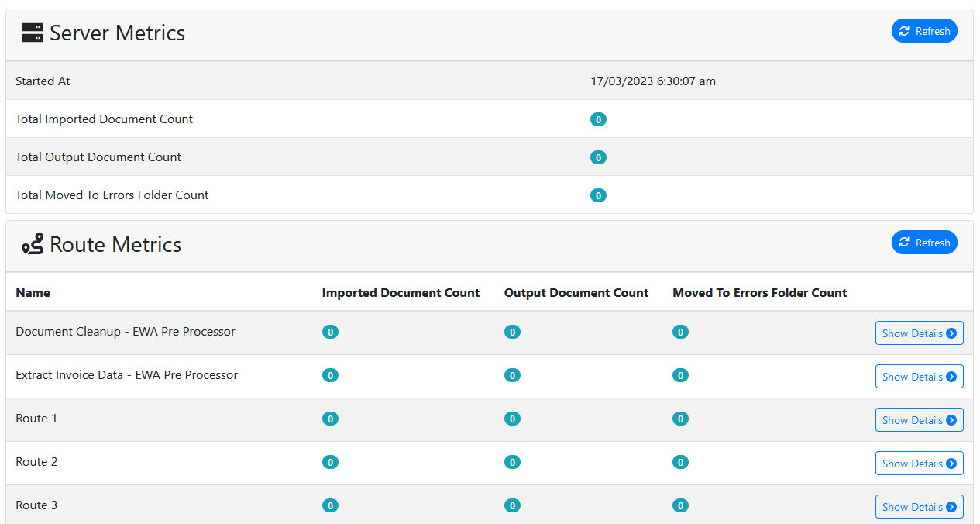
Task: Click the Total Imported Document Count badge
Action: (598, 119)
